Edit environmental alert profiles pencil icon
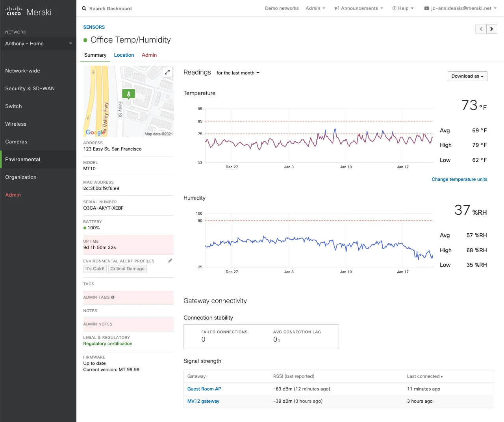This screenshot has width=504, height=422. tap(170, 260)
